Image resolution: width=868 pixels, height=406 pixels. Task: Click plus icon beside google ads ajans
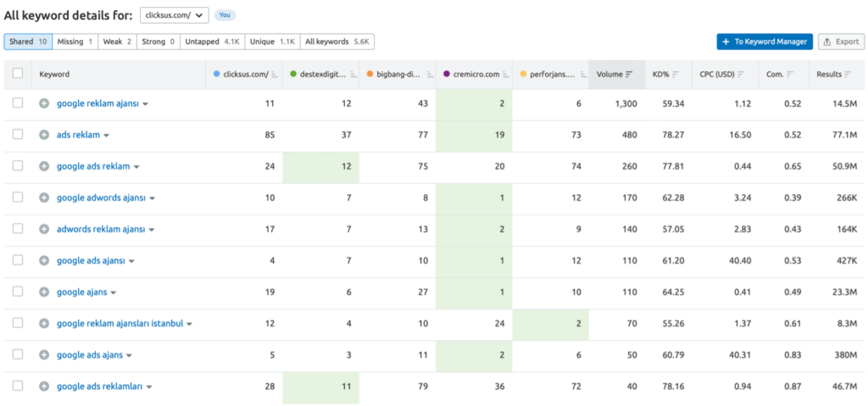44,355
